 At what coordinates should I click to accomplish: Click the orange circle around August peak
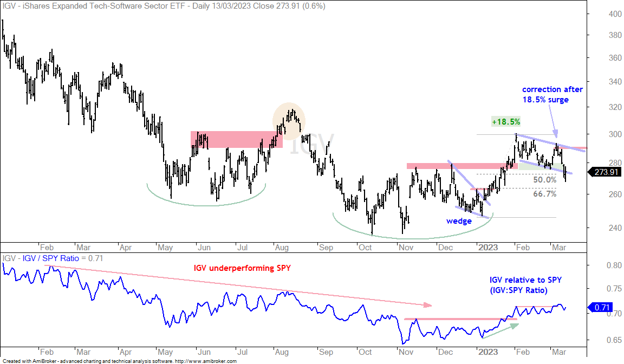click(289, 121)
